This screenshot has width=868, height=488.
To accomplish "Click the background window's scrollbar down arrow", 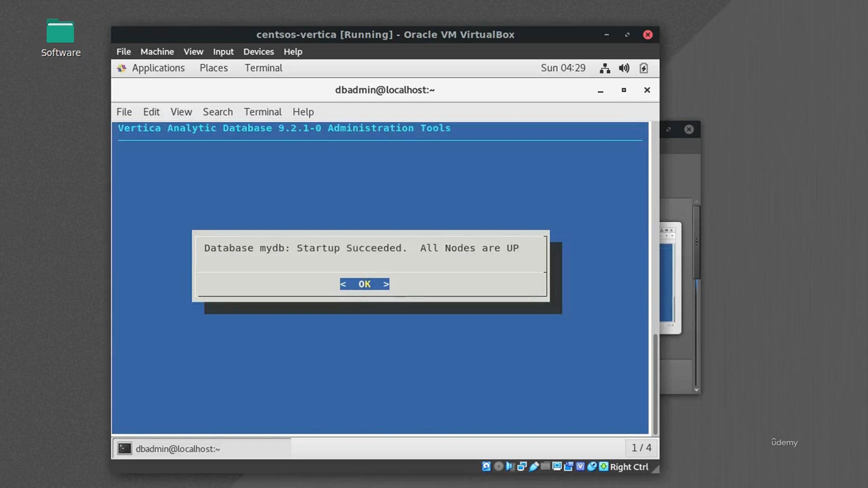I will [x=696, y=389].
